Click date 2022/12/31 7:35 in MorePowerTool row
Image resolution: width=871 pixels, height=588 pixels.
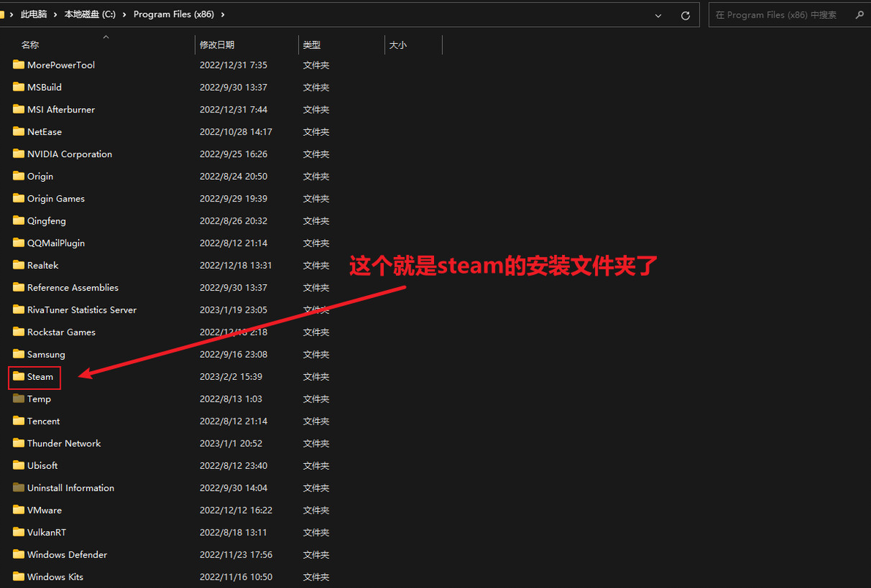point(233,65)
